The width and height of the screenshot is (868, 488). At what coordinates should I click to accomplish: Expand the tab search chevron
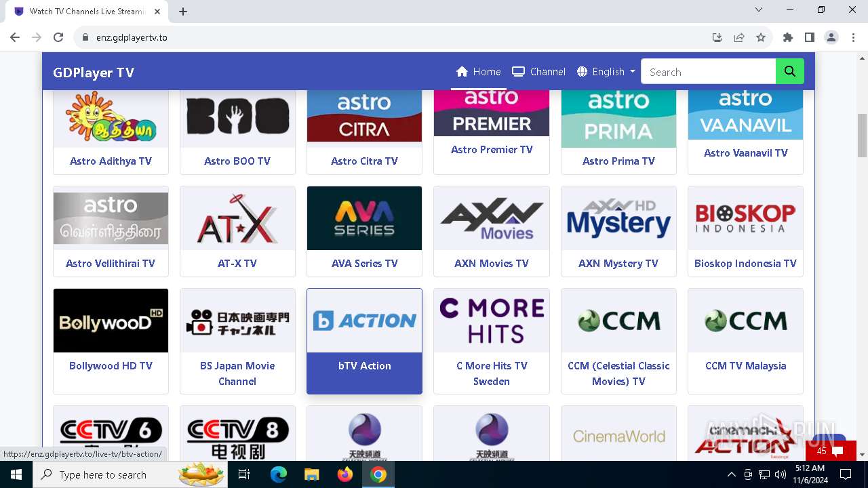(759, 9)
